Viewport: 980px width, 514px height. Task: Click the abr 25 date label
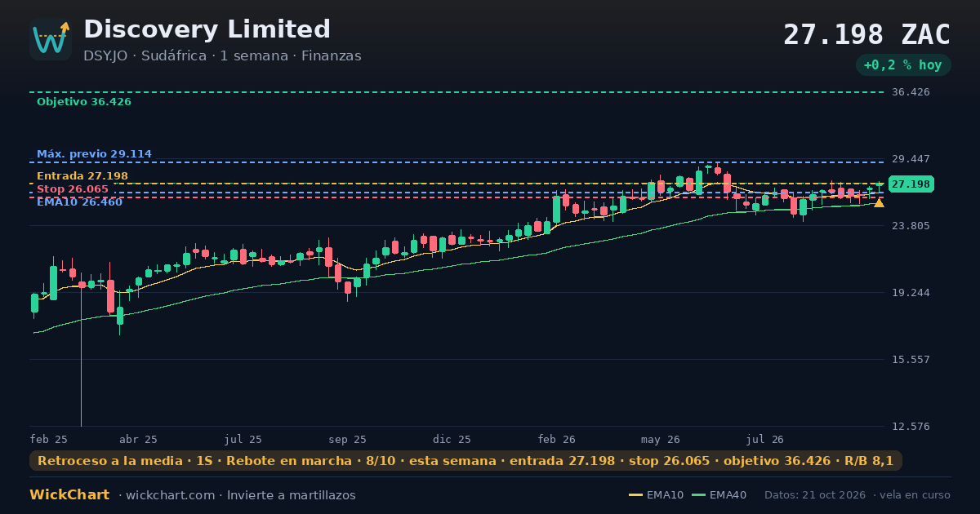pos(138,439)
